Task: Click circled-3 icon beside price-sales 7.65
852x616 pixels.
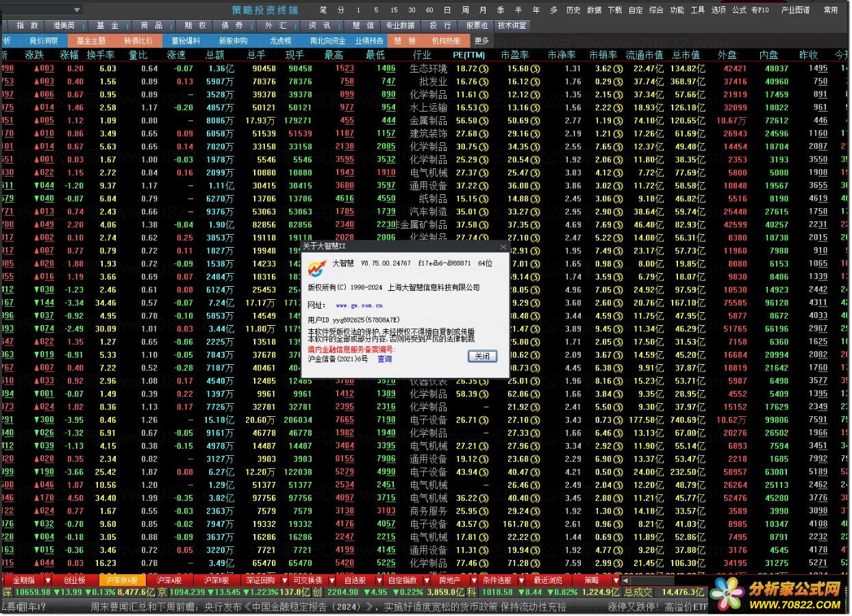Action: point(618,146)
